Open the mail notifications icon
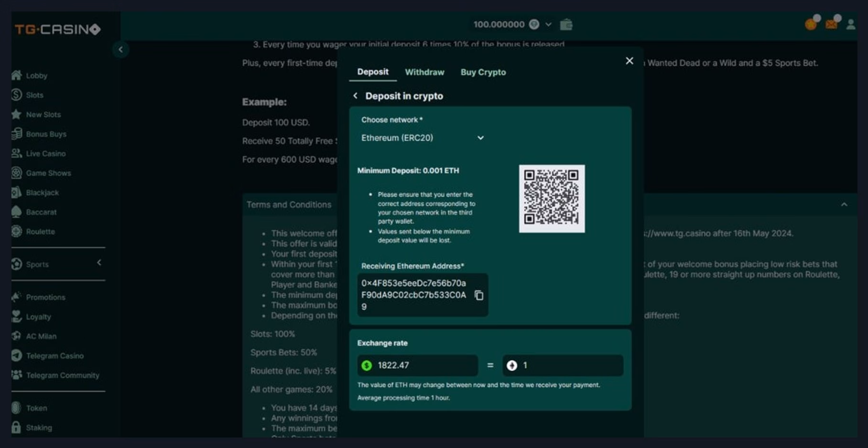This screenshot has width=868, height=448. tap(832, 23)
